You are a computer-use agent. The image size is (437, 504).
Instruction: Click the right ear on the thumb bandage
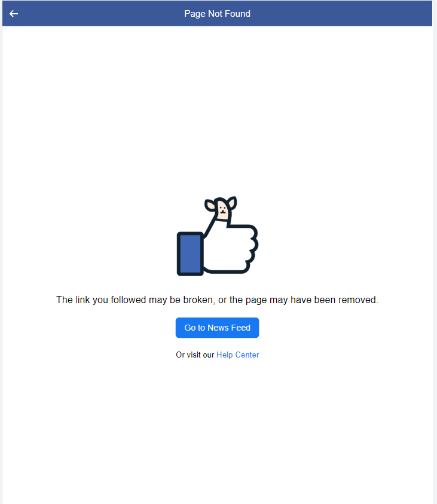tap(233, 203)
